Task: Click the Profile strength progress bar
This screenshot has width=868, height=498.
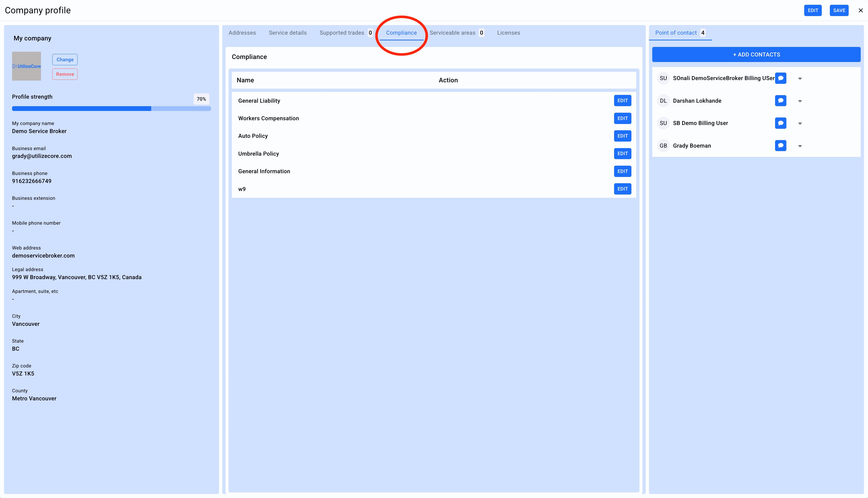Action: tap(111, 109)
